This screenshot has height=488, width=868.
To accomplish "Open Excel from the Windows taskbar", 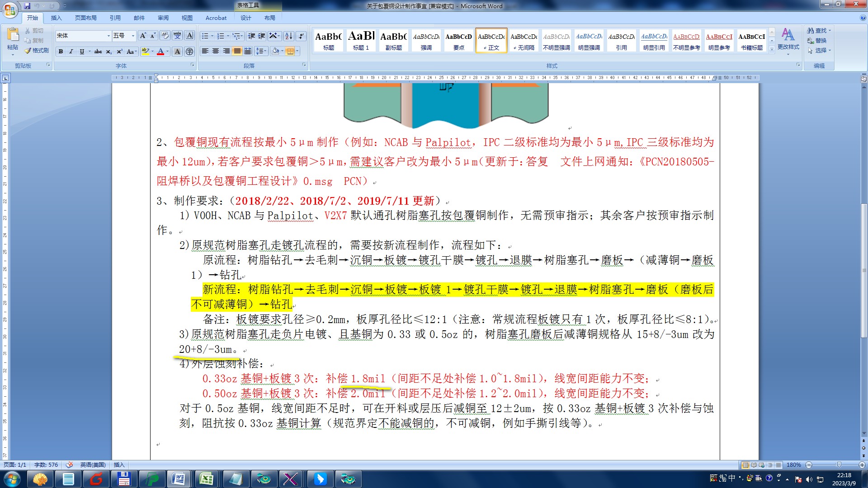I will click(207, 479).
